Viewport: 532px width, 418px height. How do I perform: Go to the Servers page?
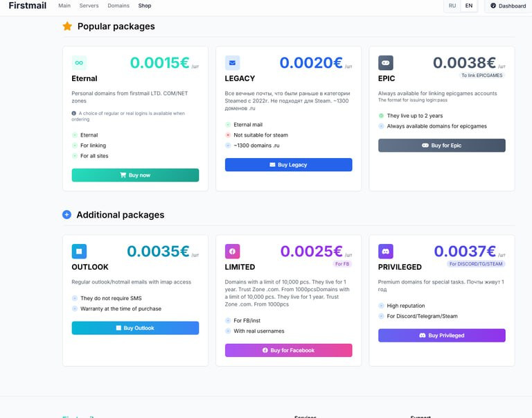tap(89, 6)
